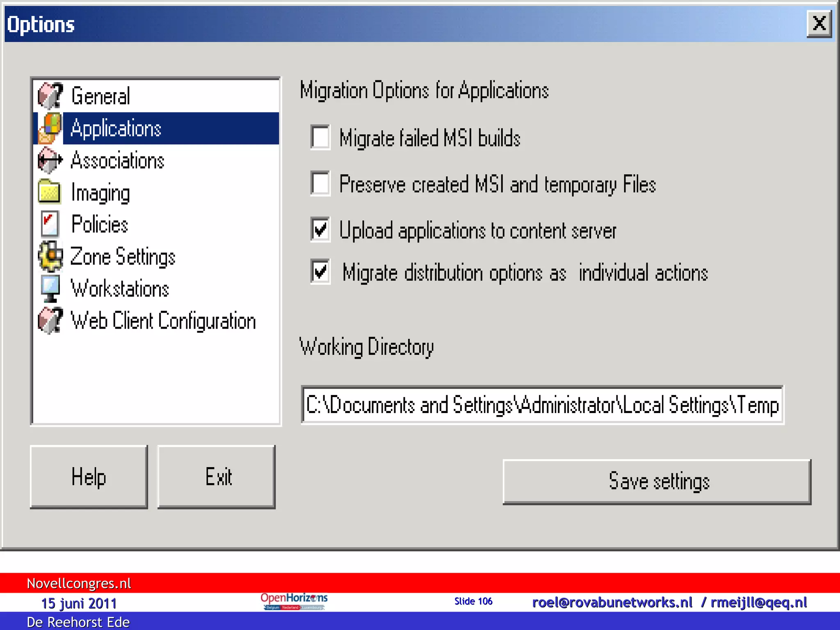Click the General category icon
Viewport: 840px width, 630px height.
click(x=50, y=96)
